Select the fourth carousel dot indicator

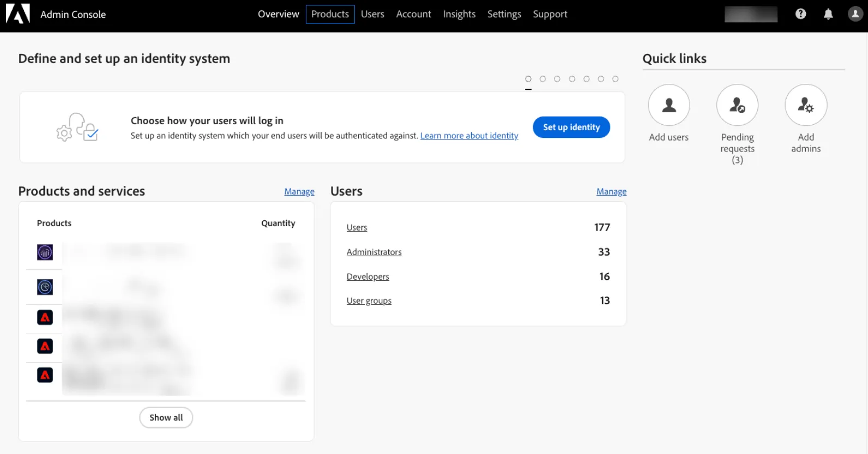572,79
